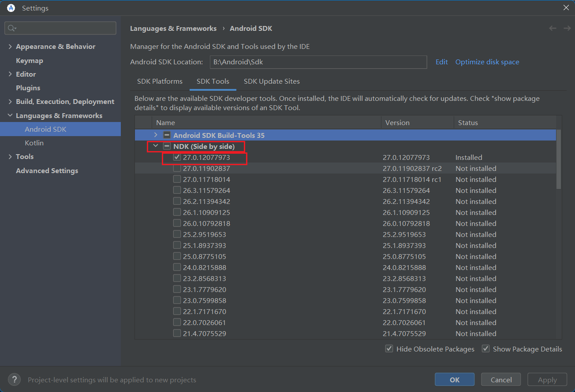Click the Cancel button
Screen dimensions: 575x392
click(x=501, y=380)
